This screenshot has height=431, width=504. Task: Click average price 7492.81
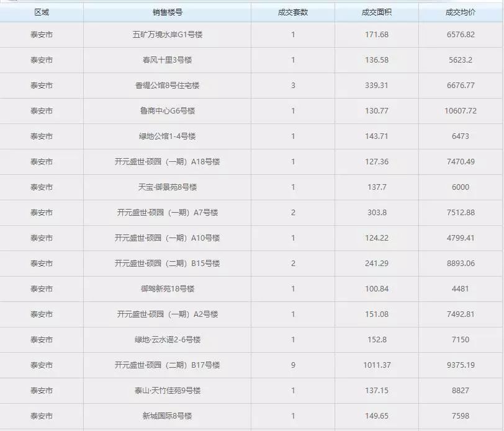coord(461,314)
